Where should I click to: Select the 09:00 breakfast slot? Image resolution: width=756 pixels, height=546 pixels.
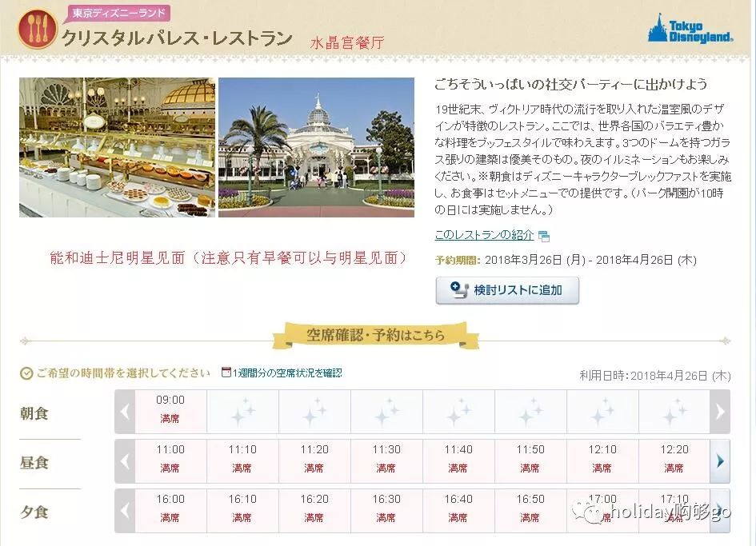pos(170,412)
